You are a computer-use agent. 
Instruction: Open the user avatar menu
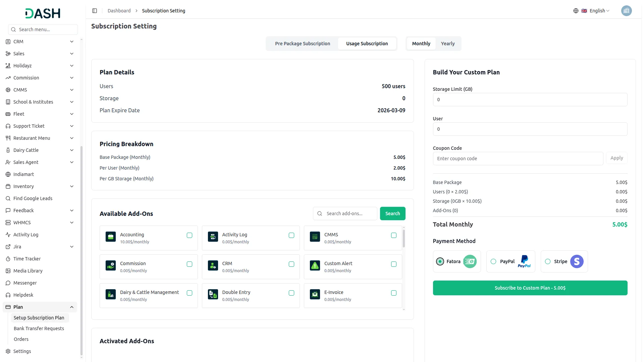click(626, 11)
